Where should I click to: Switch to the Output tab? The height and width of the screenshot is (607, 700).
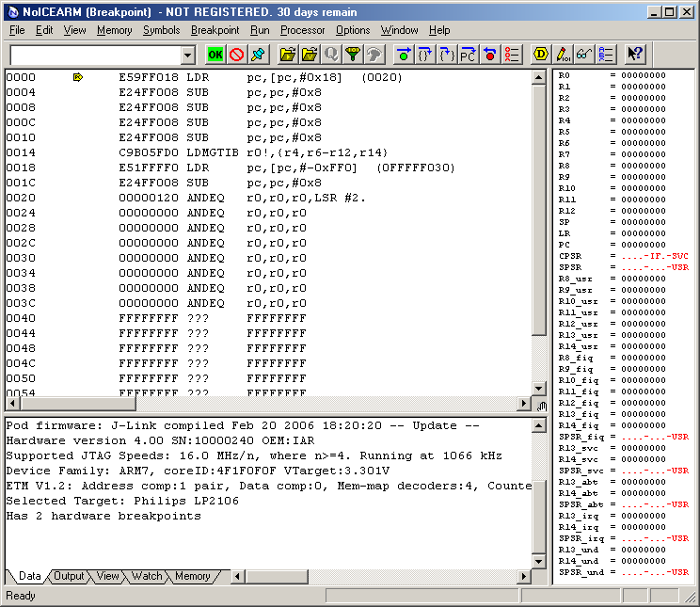(x=69, y=576)
